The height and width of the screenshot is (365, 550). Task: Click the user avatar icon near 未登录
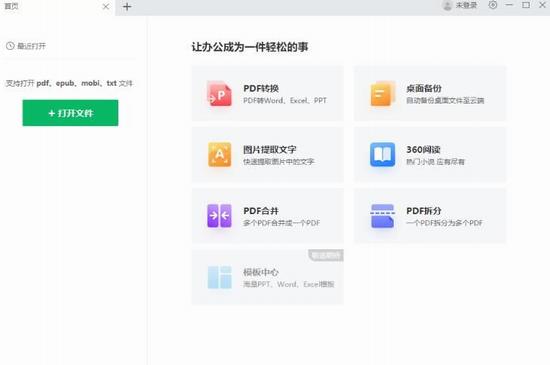(x=447, y=5)
